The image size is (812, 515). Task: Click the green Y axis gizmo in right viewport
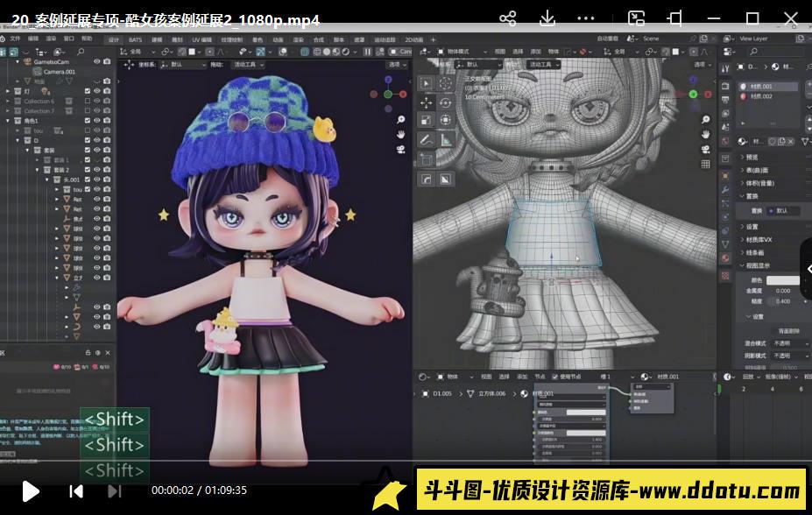(x=693, y=95)
